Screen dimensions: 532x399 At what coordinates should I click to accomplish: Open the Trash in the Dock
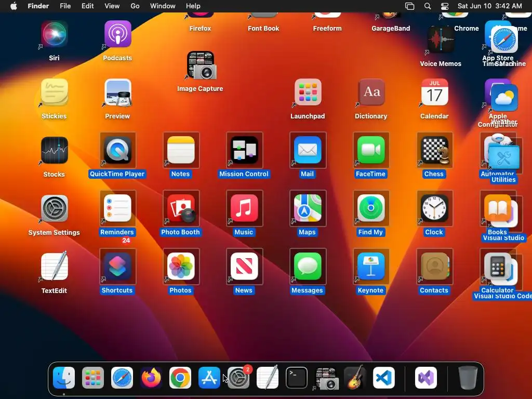click(468, 378)
